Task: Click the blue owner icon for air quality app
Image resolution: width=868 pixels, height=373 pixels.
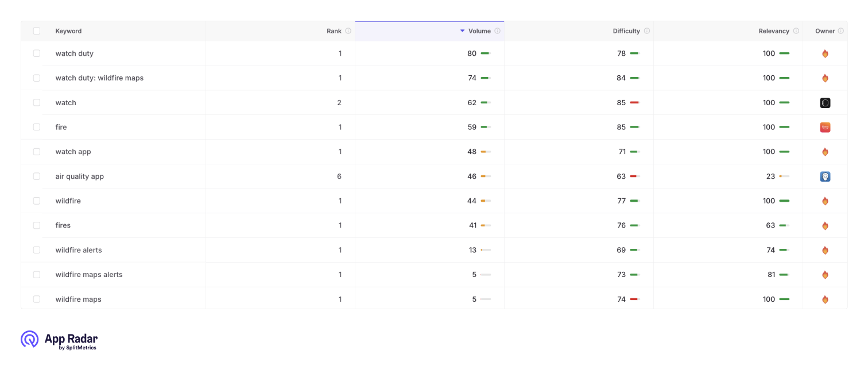Action: tap(825, 176)
